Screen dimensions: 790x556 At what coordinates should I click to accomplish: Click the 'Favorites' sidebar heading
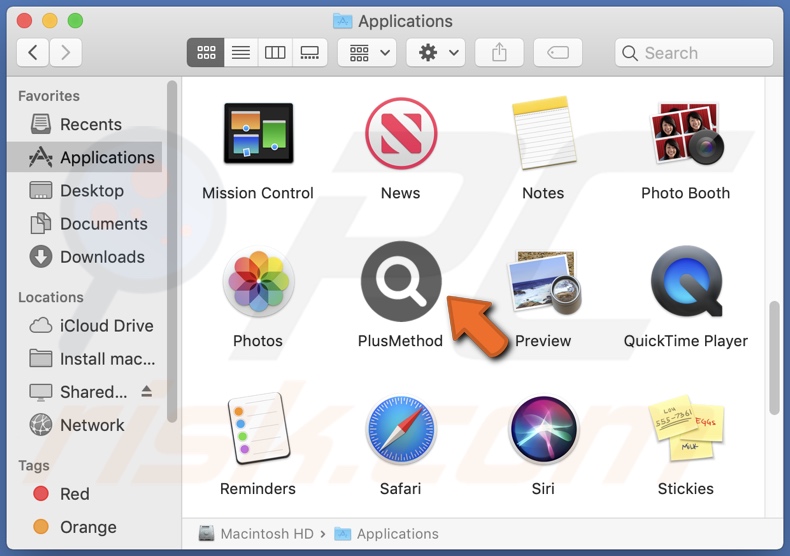(49, 96)
